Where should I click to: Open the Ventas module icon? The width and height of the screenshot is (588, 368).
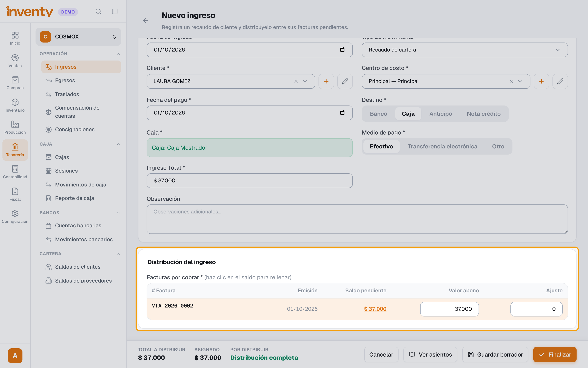[15, 61]
